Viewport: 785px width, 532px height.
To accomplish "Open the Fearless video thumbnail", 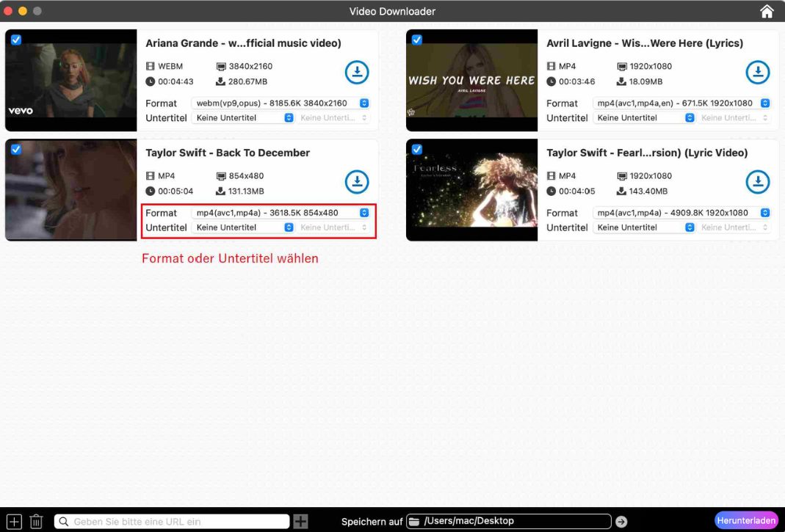I will pyautogui.click(x=471, y=189).
